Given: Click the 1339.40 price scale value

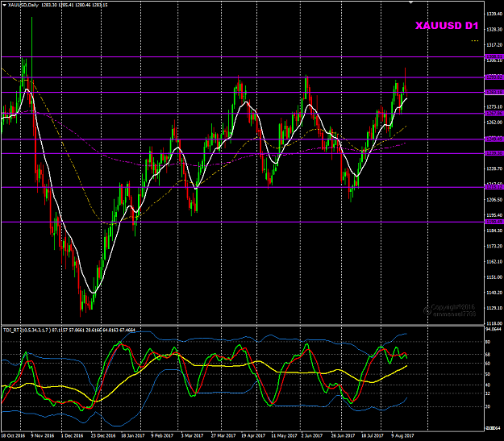Looking at the screenshot, I should point(494,14).
